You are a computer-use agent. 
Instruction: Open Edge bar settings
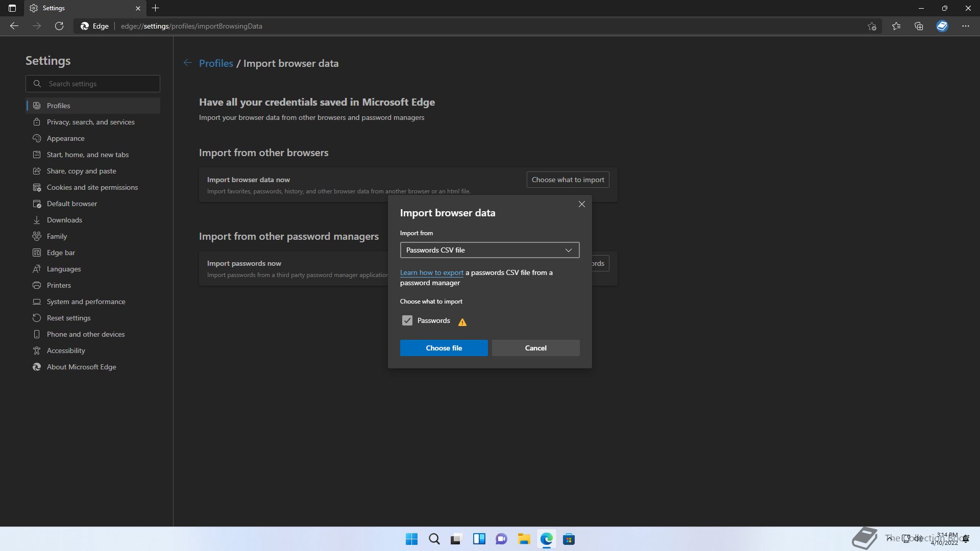click(93, 253)
